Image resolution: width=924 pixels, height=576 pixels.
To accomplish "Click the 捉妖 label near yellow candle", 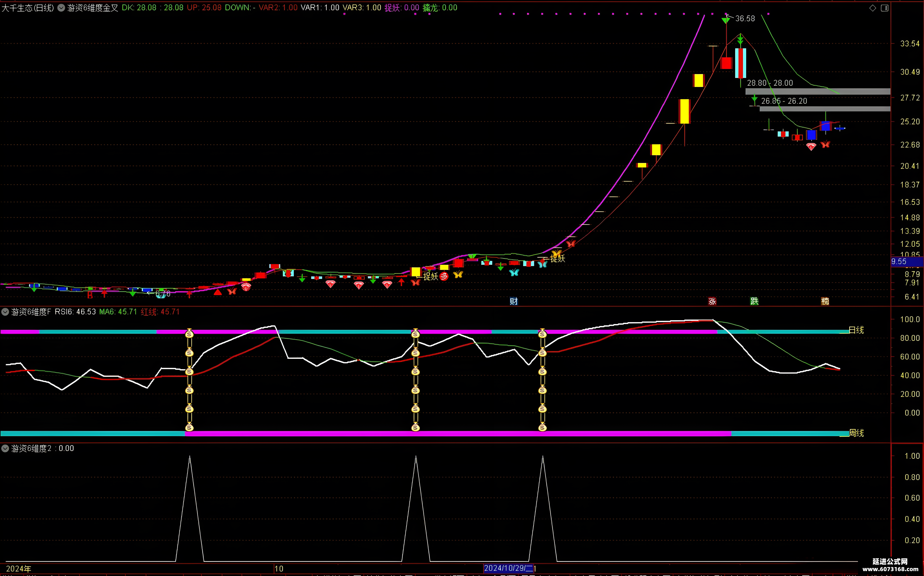I will pyautogui.click(x=431, y=276).
